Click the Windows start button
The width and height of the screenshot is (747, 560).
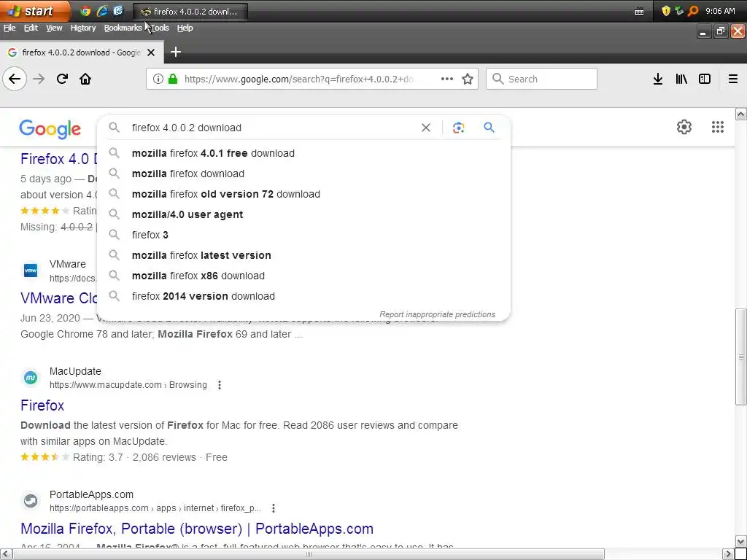point(34,11)
